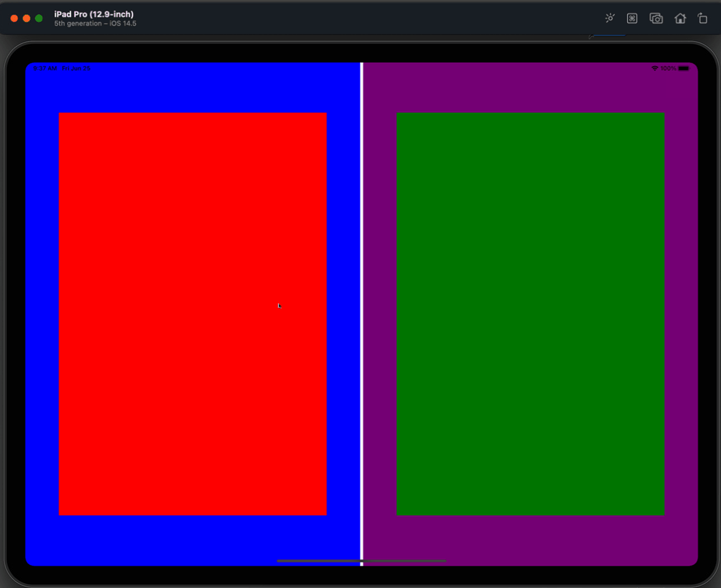Rotate the simulated iPad device

(x=702, y=19)
